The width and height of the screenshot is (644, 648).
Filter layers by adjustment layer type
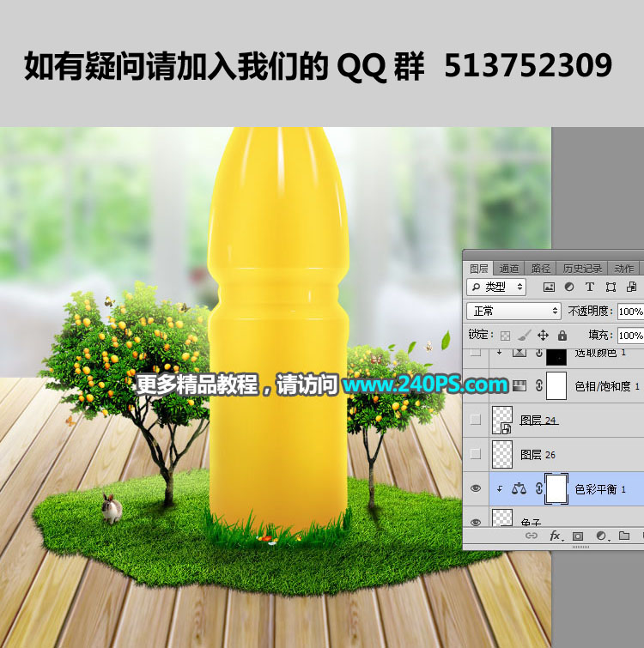click(569, 287)
